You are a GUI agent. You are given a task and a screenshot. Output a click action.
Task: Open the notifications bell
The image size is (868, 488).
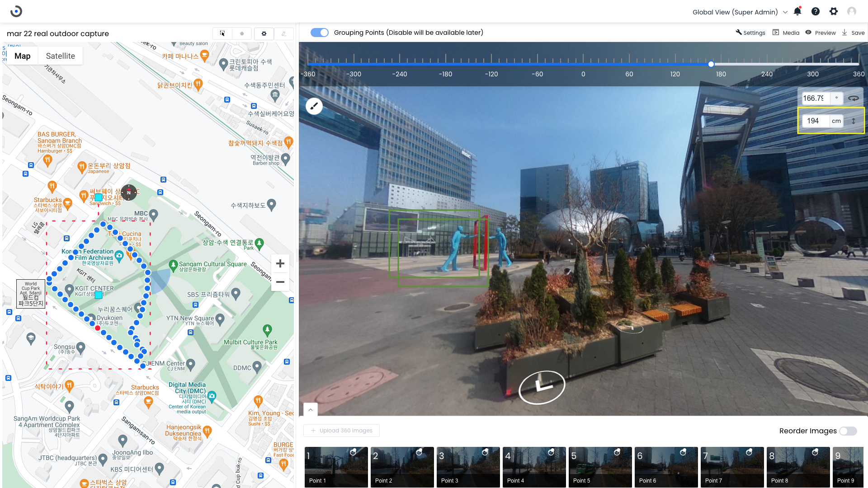(x=797, y=11)
